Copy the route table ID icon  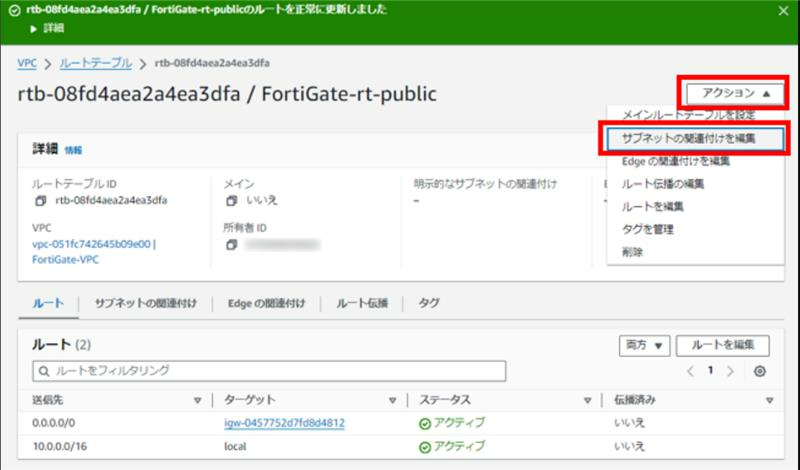pyautogui.click(x=40, y=201)
